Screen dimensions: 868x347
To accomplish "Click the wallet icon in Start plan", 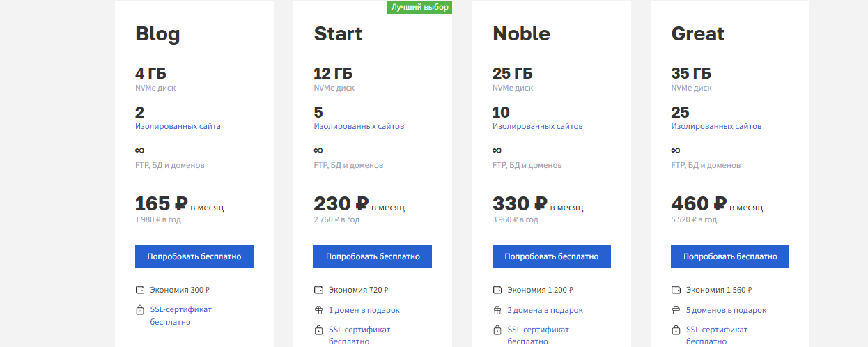I will point(318,290).
